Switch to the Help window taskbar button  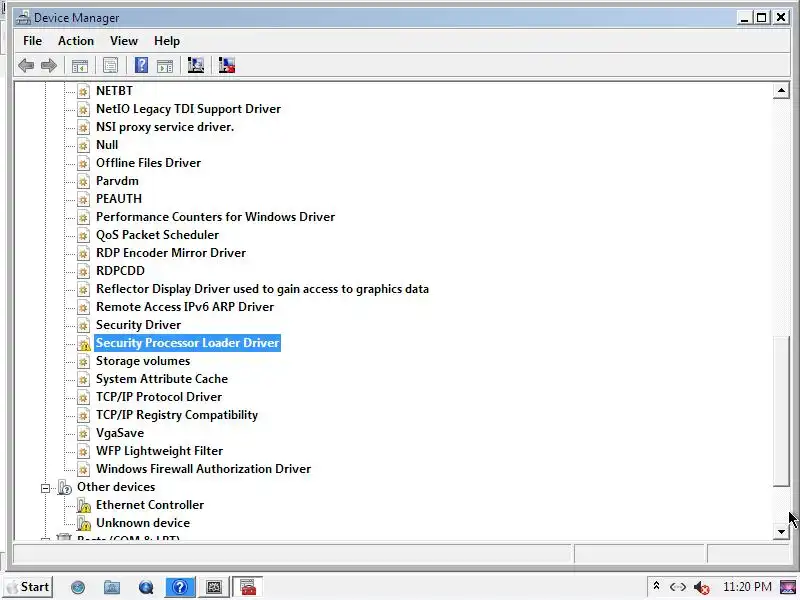tap(180, 587)
